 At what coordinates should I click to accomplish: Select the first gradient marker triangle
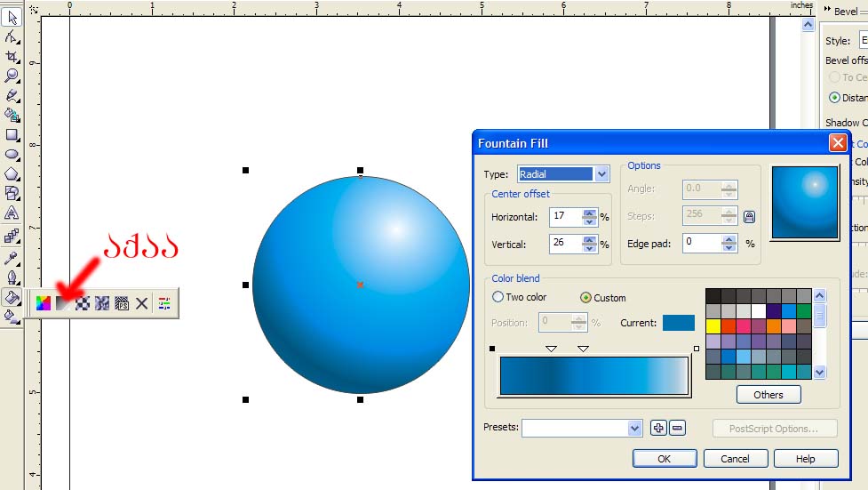(x=551, y=349)
